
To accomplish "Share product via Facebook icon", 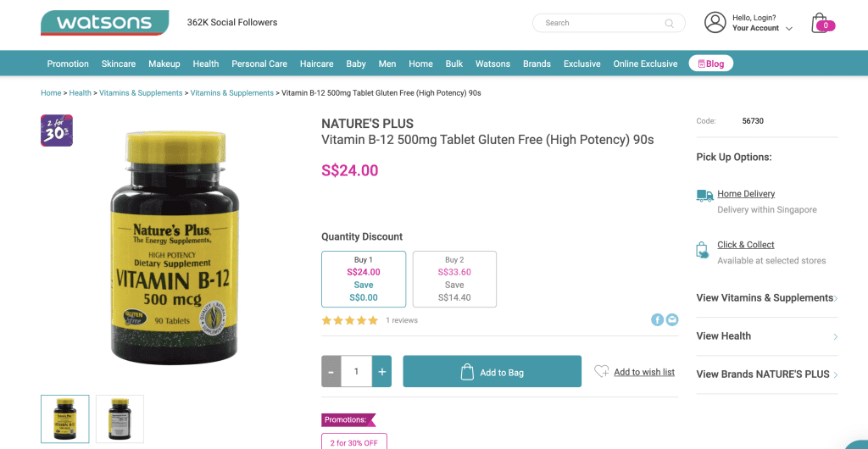I will (x=657, y=319).
